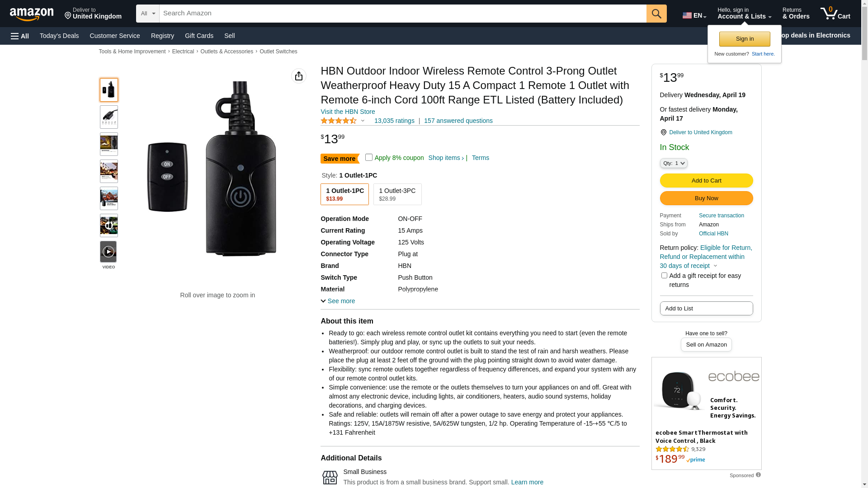Image resolution: width=868 pixels, height=488 pixels.
Task: Go to Gift Cards menu item
Action: (199, 36)
